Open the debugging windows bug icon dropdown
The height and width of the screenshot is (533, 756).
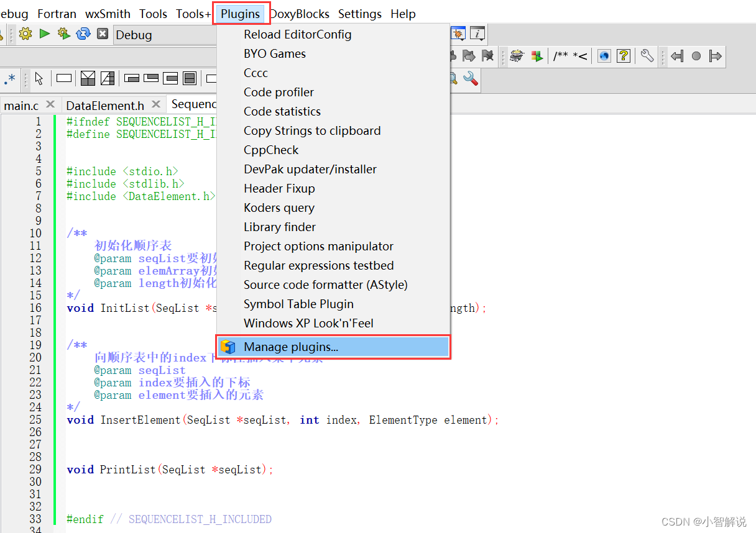point(458,34)
